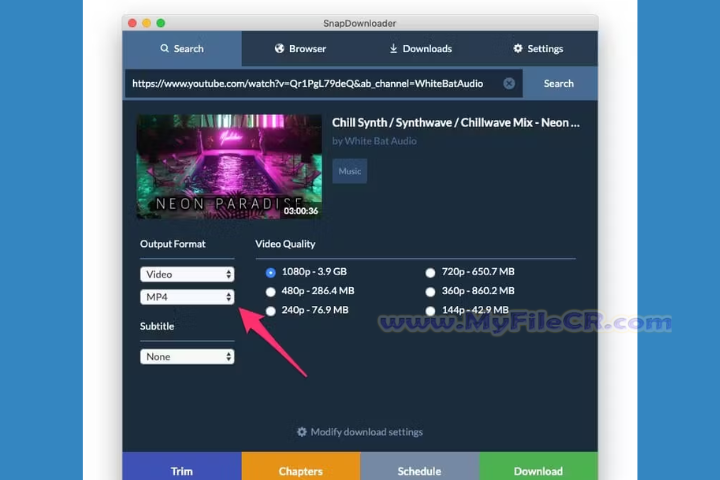Viewport: 720px width, 480px height.
Task: Switch to the Search tab
Action: point(182,49)
